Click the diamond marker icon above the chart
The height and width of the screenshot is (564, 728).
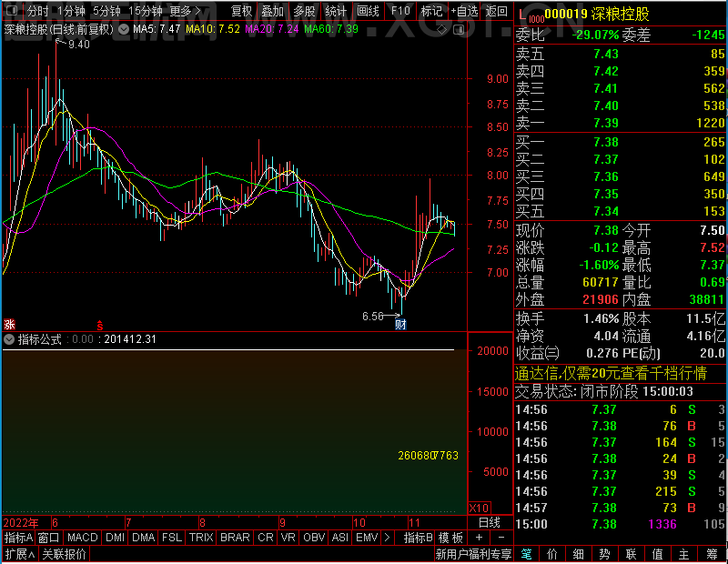442,30
